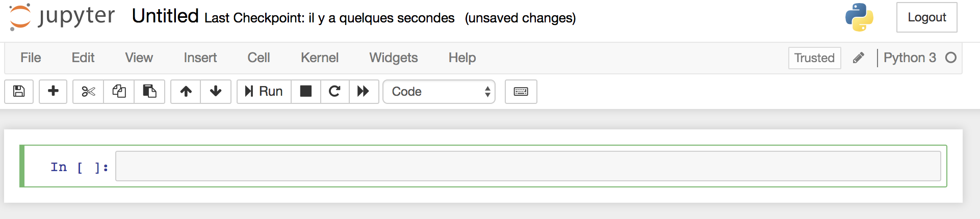980x219 pixels.
Task: Copy selected cells icon
Action: coord(119,92)
